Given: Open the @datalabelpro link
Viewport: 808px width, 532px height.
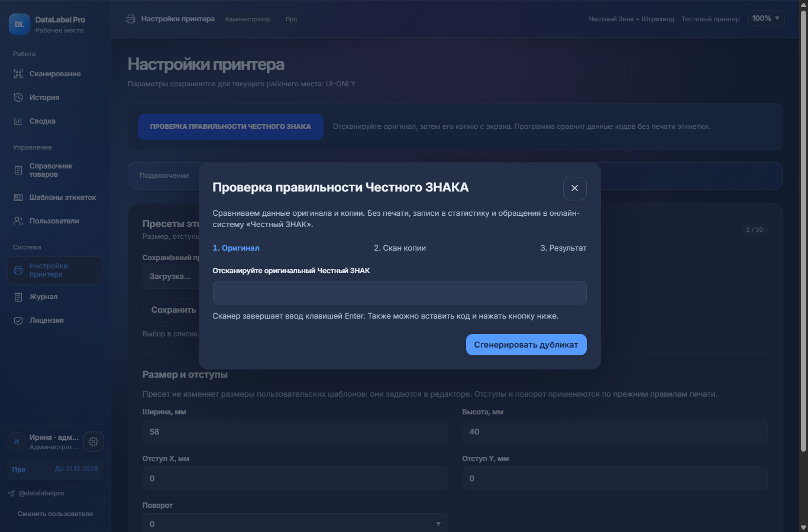Looking at the screenshot, I should coord(41,493).
